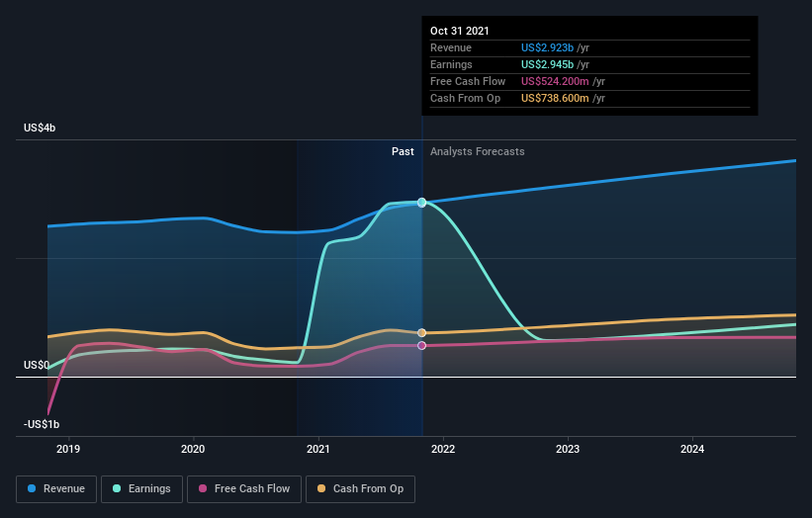Viewport: 812px width, 518px height.
Task: Click the 2019 x-axis label
Action: [68, 449]
